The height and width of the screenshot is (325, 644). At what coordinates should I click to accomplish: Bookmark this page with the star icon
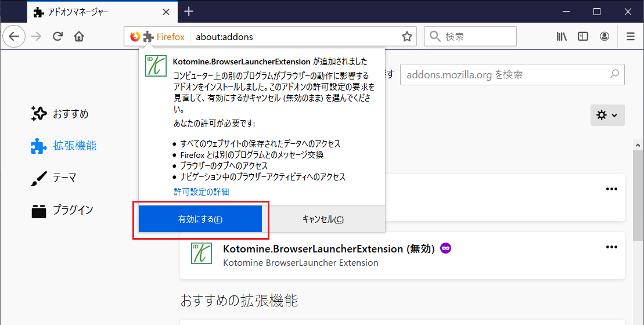tap(407, 37)
